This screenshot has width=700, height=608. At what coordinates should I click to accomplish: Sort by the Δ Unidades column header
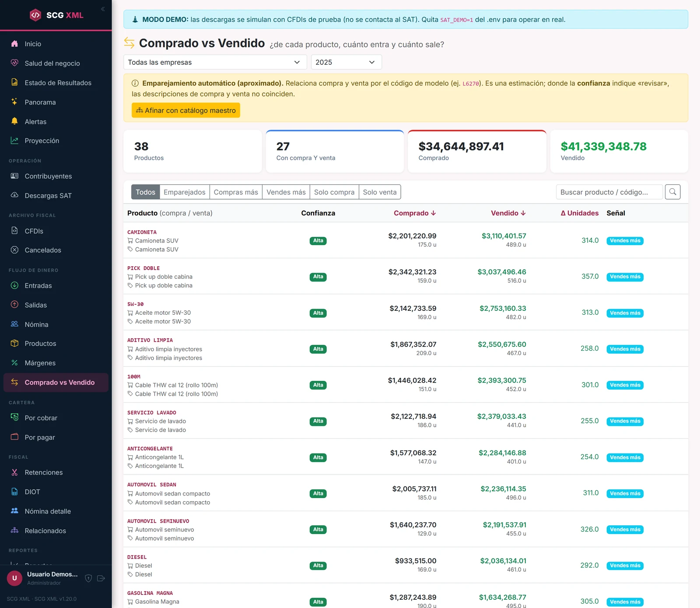579,213
